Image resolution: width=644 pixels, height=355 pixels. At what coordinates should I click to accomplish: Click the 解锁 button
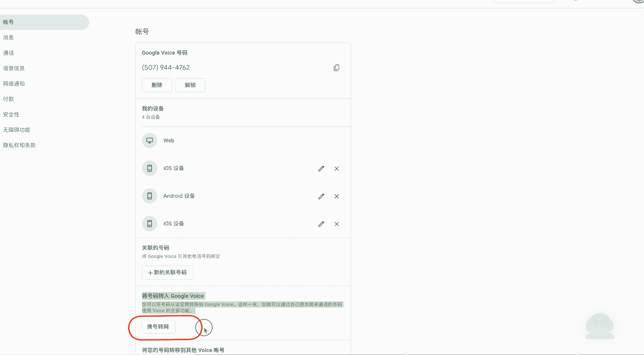coord(190,85)
